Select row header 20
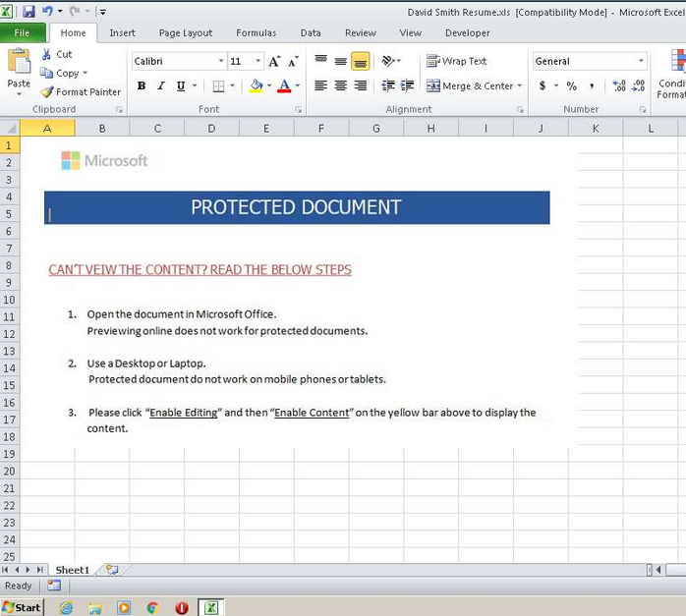 tap(10, 471)
